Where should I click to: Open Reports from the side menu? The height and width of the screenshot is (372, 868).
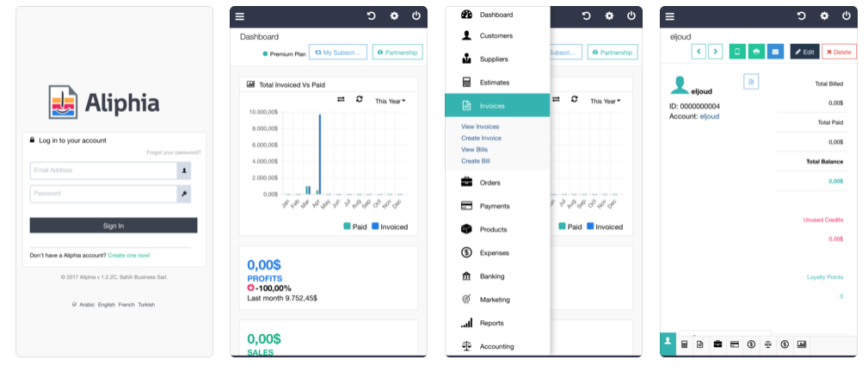[497, 323]
